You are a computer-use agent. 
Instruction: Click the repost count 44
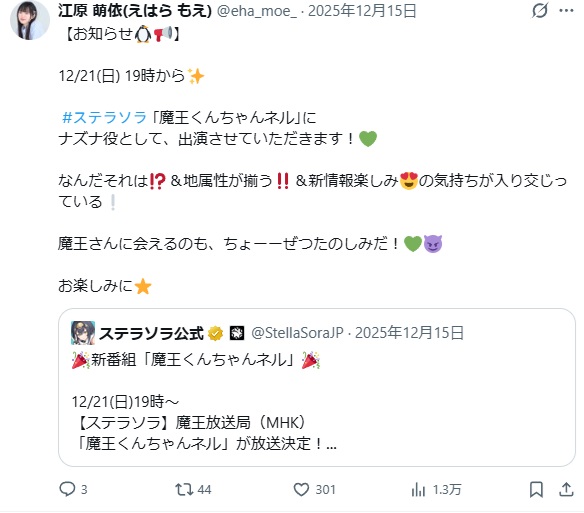(x=204, y=490)
